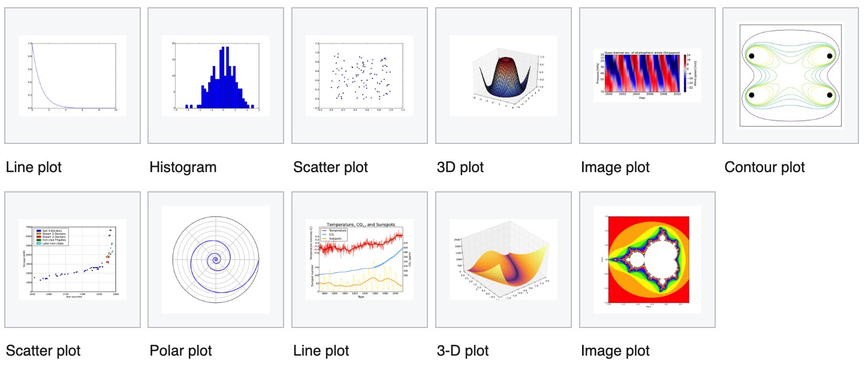Open the ship tonnage scatter plot thumbnail
Screen dimensions: 868x388
73,260
